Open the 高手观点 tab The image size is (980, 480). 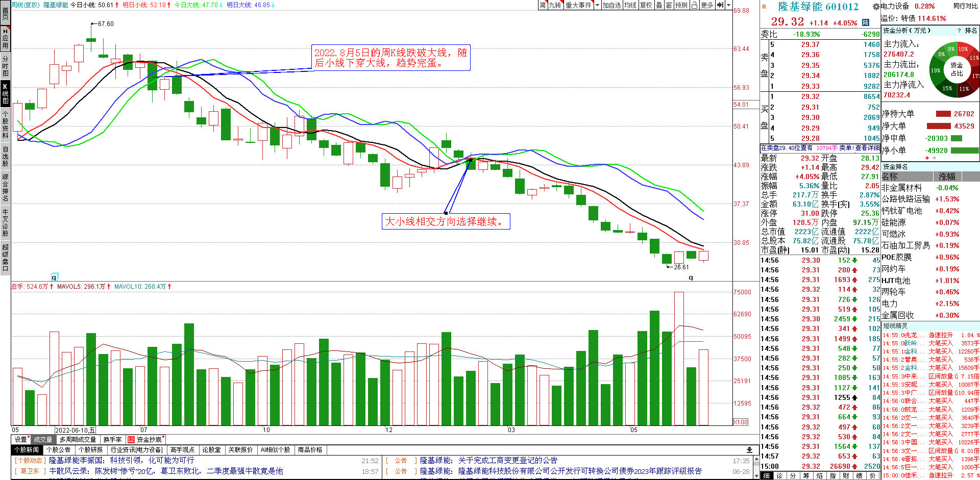click(182, 450)
